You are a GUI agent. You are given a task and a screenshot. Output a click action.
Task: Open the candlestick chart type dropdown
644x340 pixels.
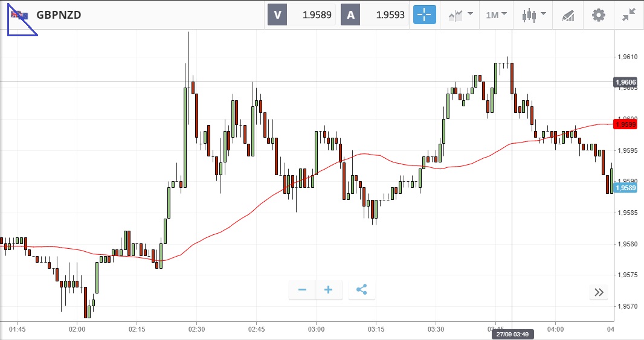click(533, 15)
